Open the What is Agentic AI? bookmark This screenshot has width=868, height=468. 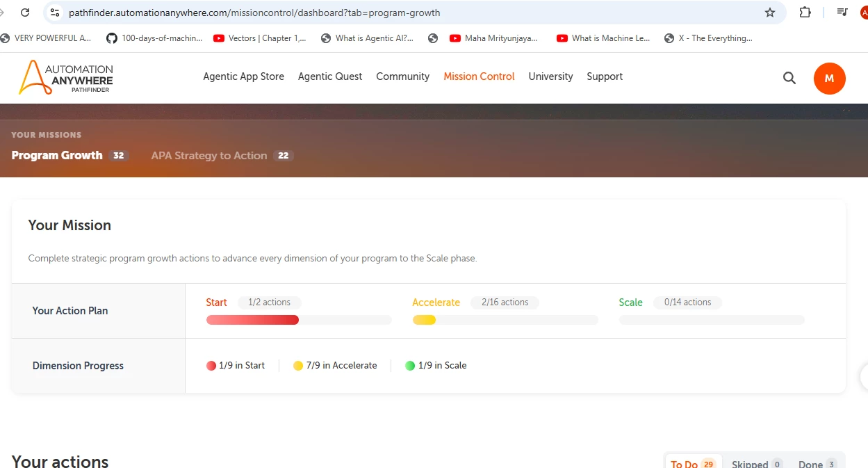[367, 38]
